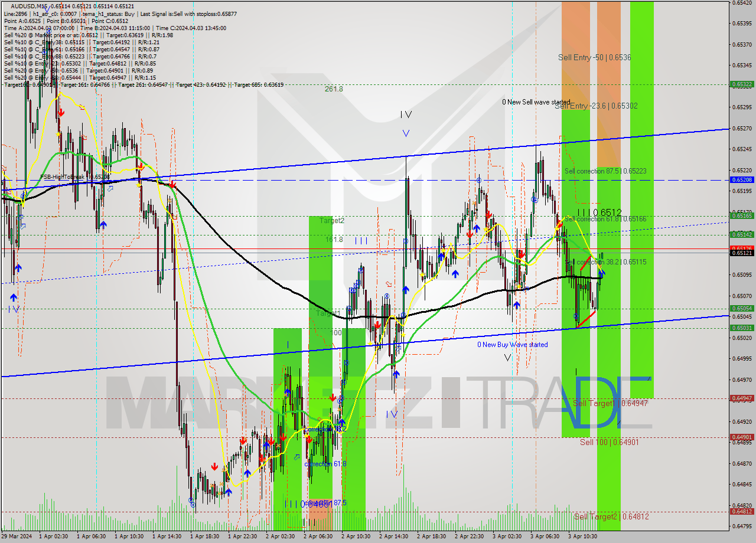The image size is (756, 543).
Task: Click the 'Sell Entry -50 | 0.6536' label
Action: coord(594,57)
